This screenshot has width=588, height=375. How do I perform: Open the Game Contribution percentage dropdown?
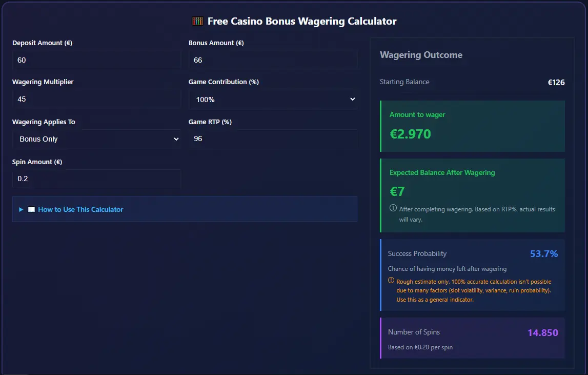[x=273, y=99]
